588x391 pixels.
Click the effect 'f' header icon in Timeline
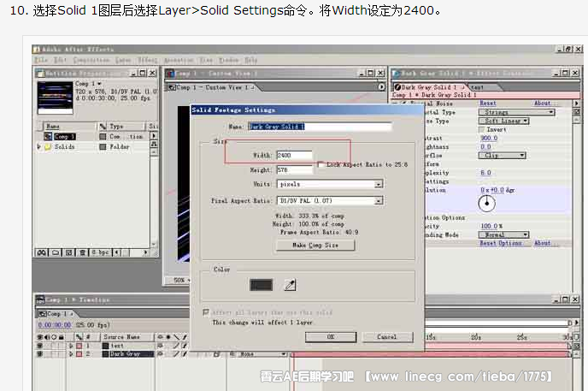tap(185, 337)
